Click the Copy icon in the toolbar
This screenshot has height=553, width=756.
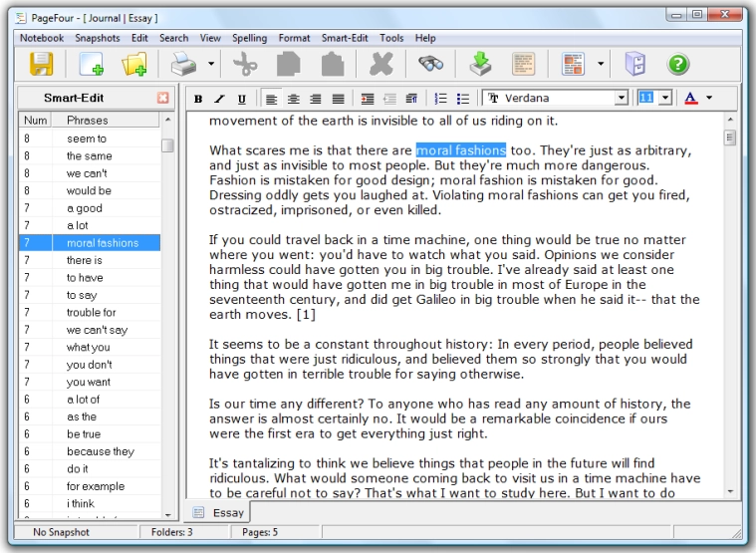pos(288,64)
